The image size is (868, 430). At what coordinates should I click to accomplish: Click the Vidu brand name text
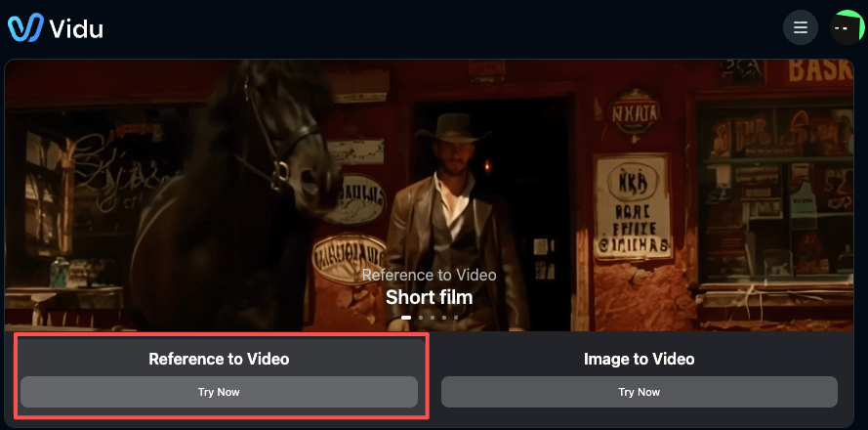pos(75,28)
